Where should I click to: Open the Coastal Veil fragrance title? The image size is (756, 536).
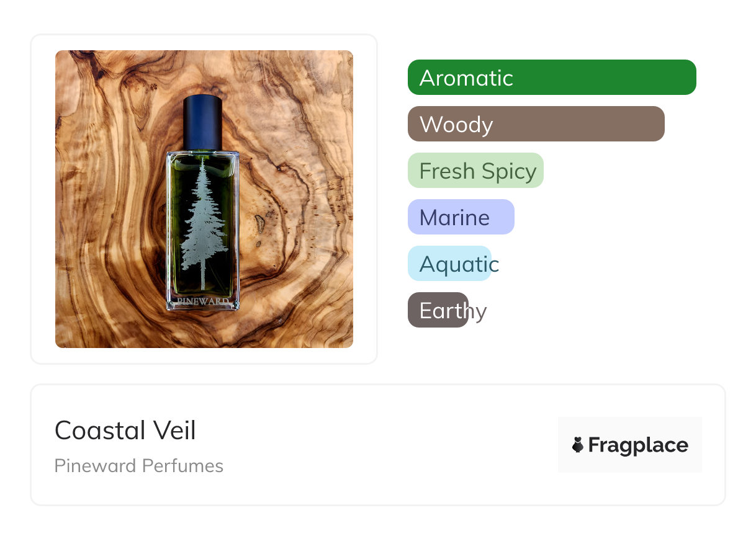click(125, 431)
